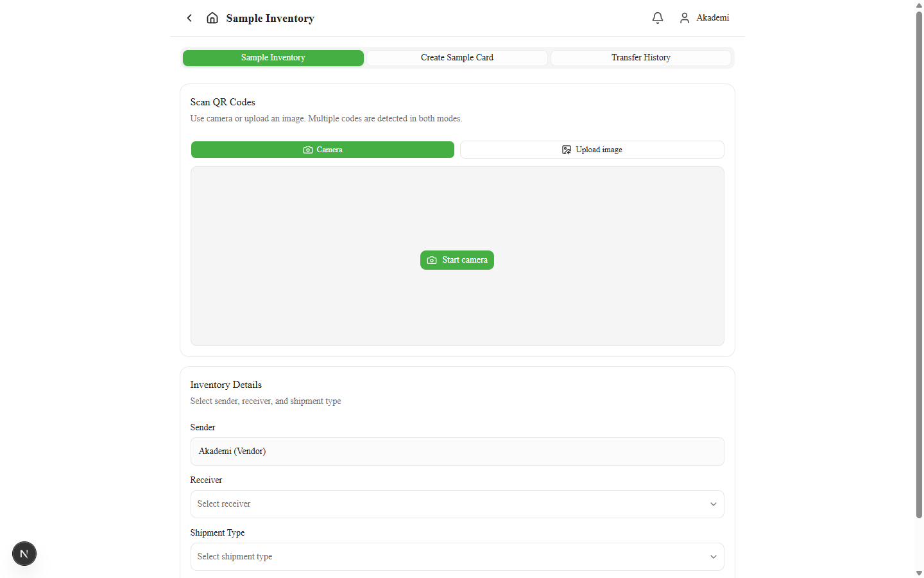Click the Sender field showing Akademi (Vendor)
This screenshot has height=578, width=924.
pyautogui.click(x=458, y=451)
